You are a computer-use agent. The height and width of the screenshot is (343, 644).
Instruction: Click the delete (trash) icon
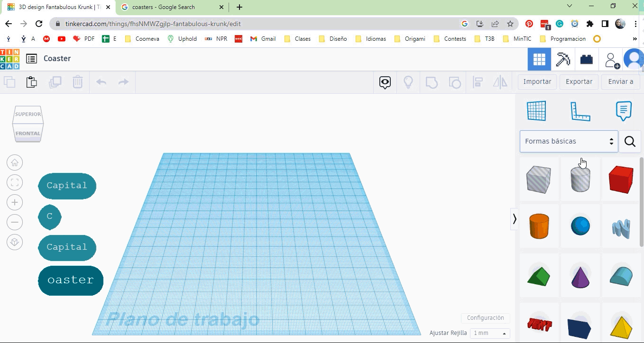(78, 82)
